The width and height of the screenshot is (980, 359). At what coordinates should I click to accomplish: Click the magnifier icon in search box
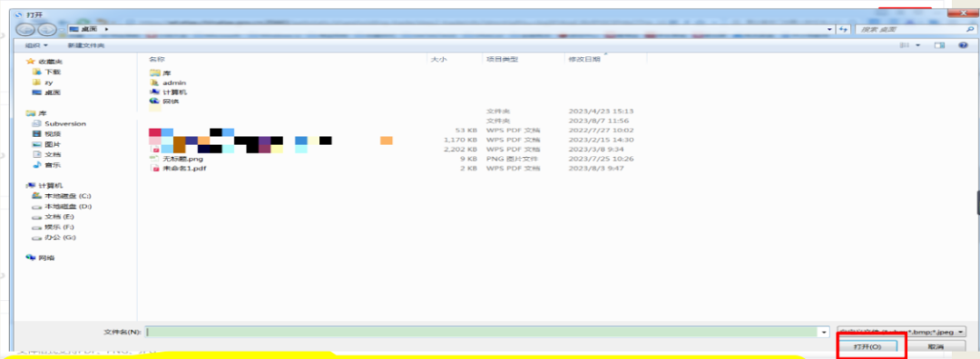969,29
